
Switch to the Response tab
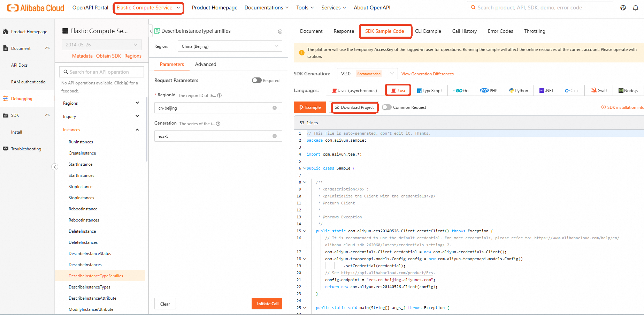click(344, 31)
